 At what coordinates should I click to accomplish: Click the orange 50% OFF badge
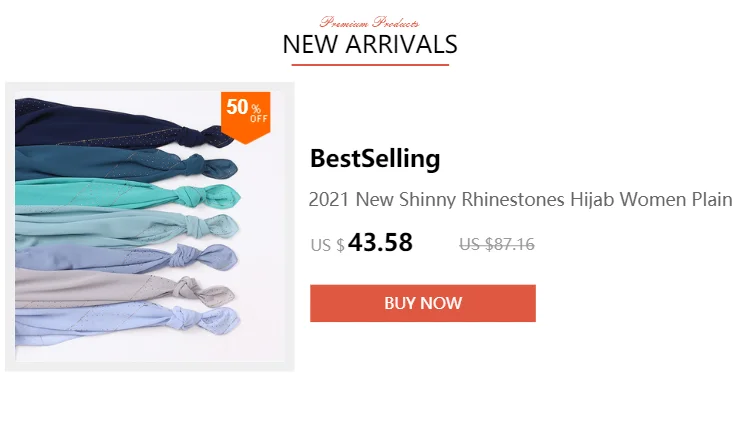tap(246, 117)
